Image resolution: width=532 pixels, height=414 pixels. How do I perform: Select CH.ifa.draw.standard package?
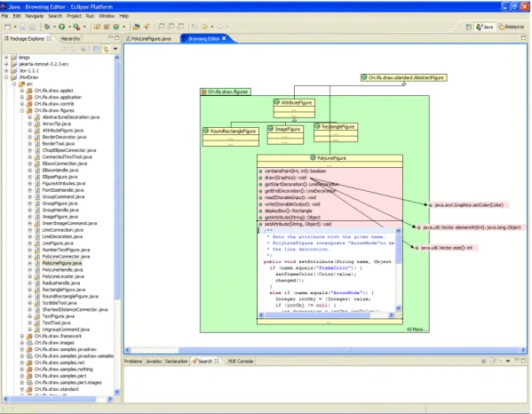(56, 389)
